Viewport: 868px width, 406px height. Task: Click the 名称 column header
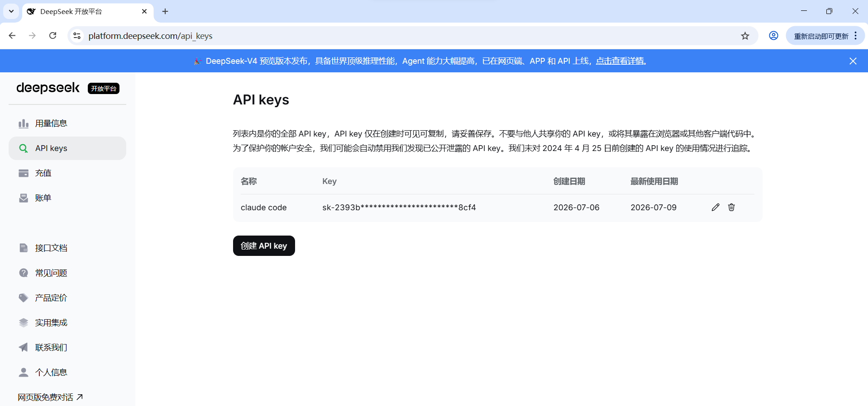click(249, 181)
